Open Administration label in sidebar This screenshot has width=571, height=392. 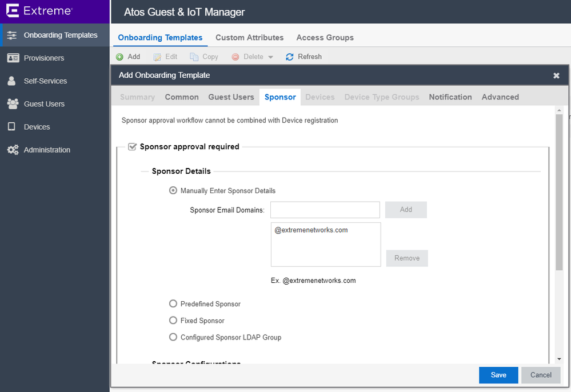[47, 150]
